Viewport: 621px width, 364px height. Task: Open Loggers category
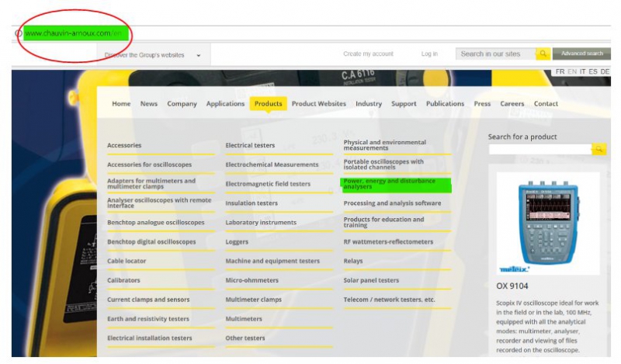(237, 241)
